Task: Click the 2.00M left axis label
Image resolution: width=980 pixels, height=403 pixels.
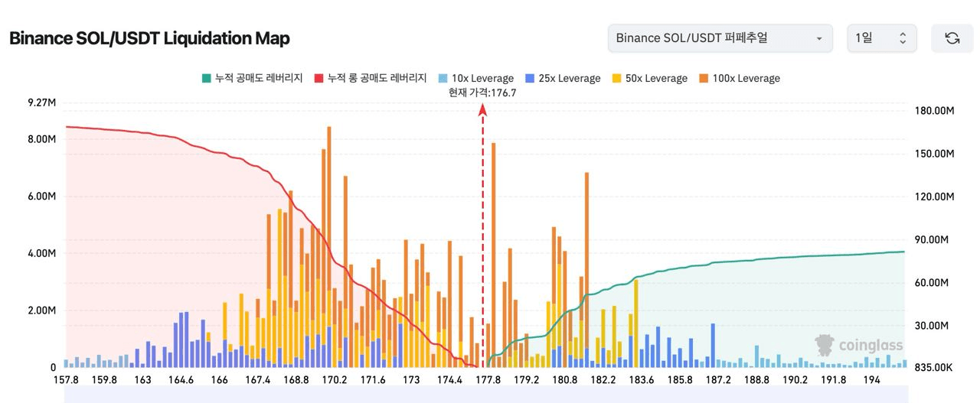Action: (42, 310)
